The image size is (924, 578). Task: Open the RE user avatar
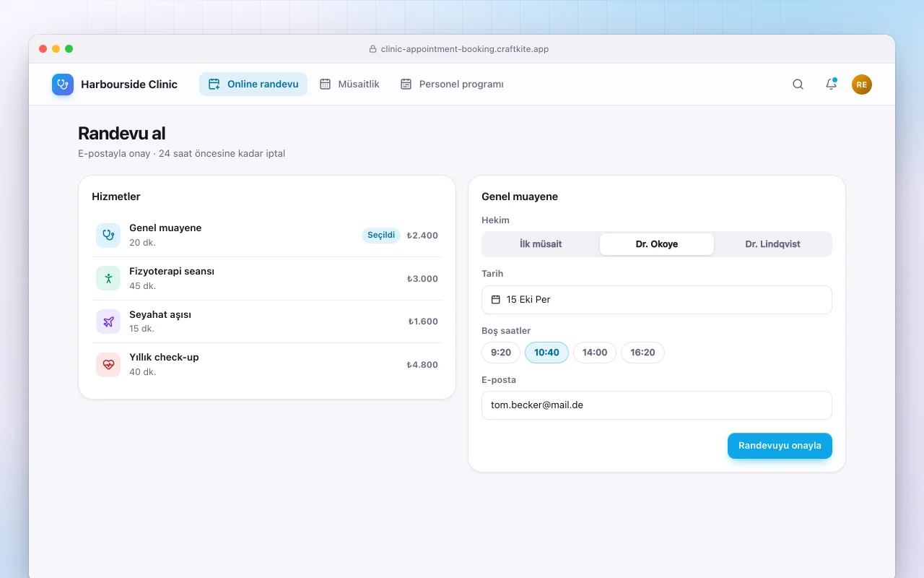[x=862, y=85]
